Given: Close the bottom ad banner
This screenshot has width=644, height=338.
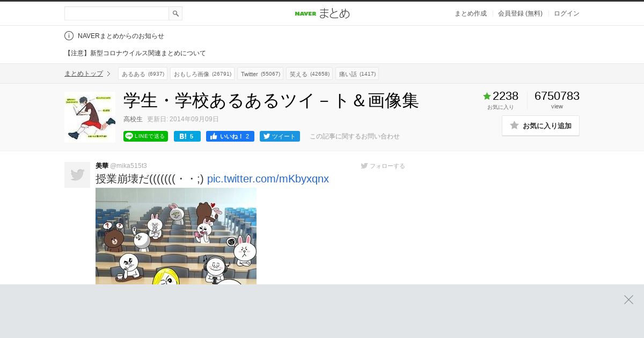Looking at the screenshot, I should click(x=628, y=299).
